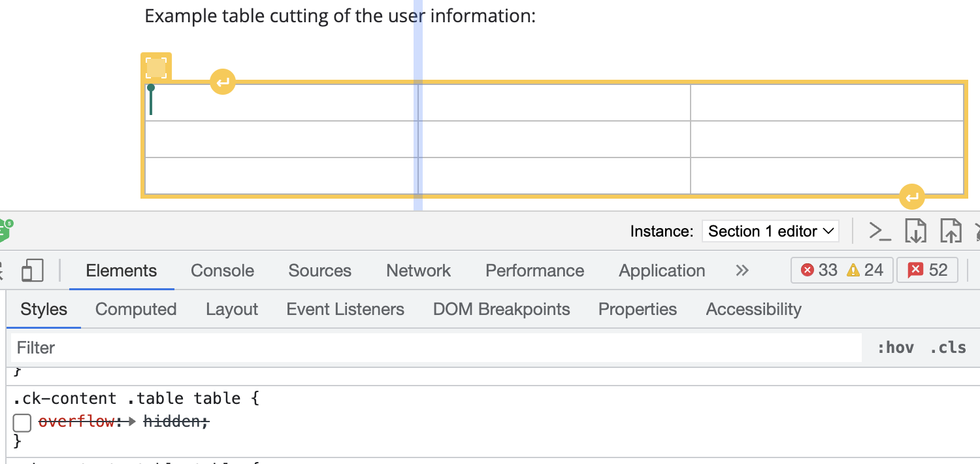The image size is (980, 464).
Task: Switch to the Computed styles tab
Action: point(135,308)
